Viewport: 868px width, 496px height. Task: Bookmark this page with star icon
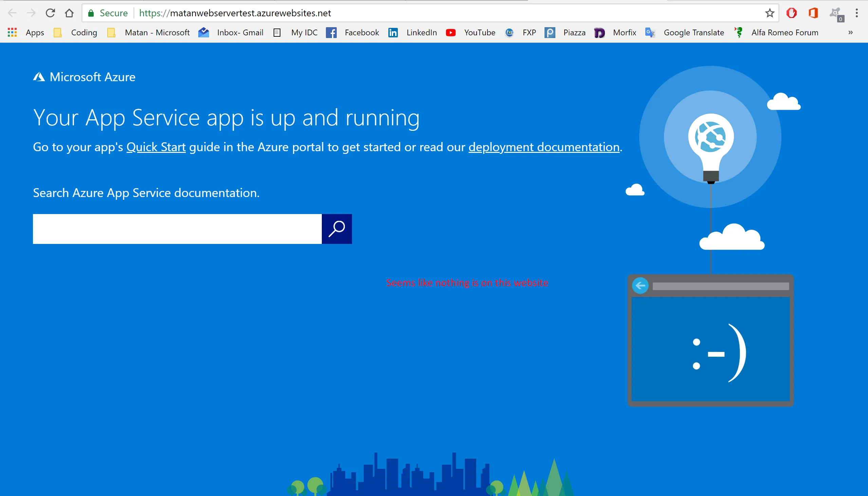[769, 13]
